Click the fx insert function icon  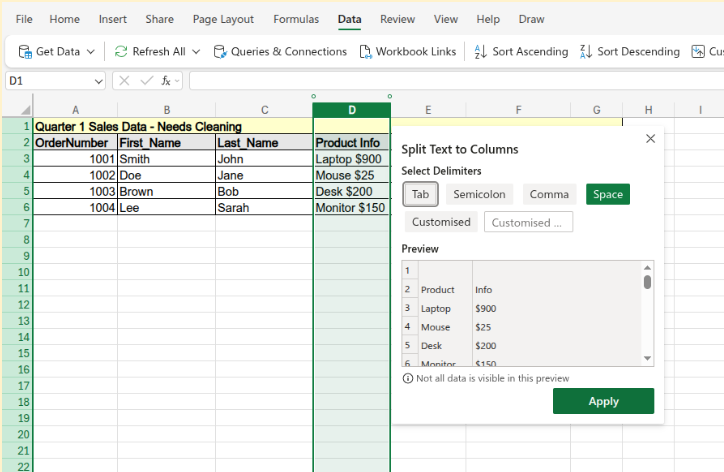[167, 81]
